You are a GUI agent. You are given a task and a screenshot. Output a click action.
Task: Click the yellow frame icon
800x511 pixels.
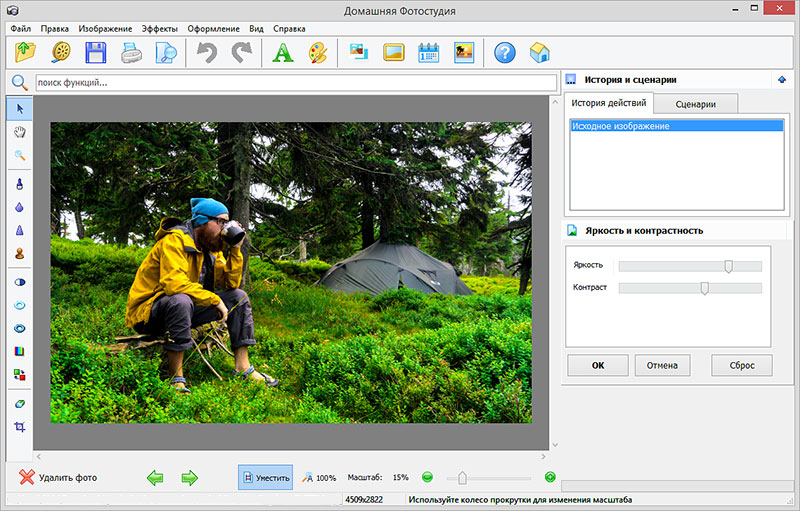pyautogui.click(x=393, y=52)
